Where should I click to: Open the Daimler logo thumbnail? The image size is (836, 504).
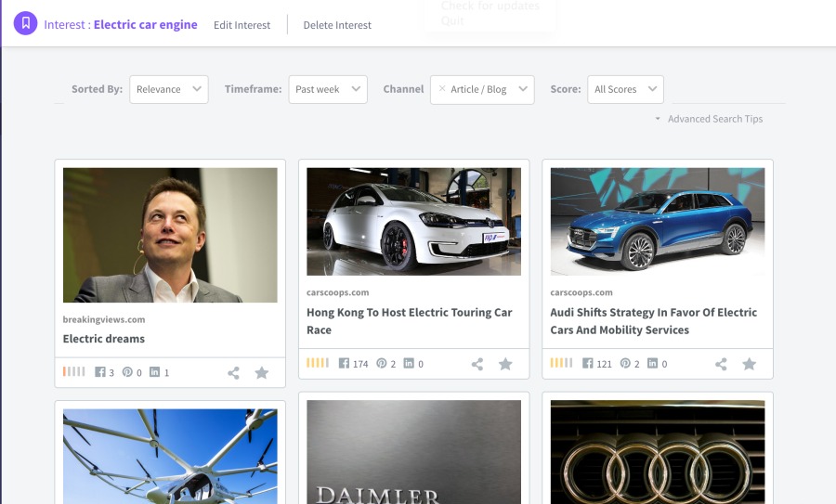click(x=413, y=452)
